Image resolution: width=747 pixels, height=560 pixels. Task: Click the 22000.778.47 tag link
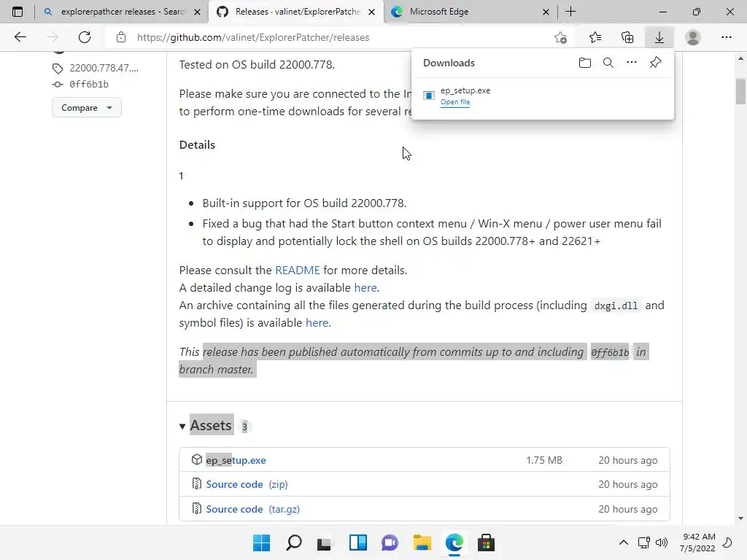point(104,68)
